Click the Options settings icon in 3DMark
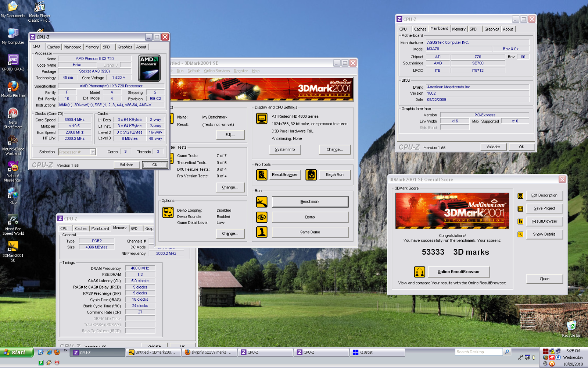The height and width of the screenshot is (368, 588). pyautogui.click(x=168, y=212)
